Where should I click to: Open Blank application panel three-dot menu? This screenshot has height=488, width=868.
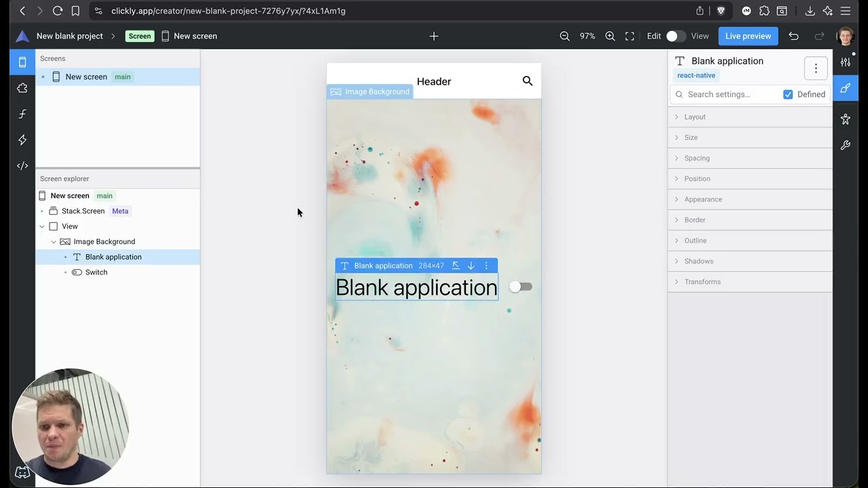(816, 68)
